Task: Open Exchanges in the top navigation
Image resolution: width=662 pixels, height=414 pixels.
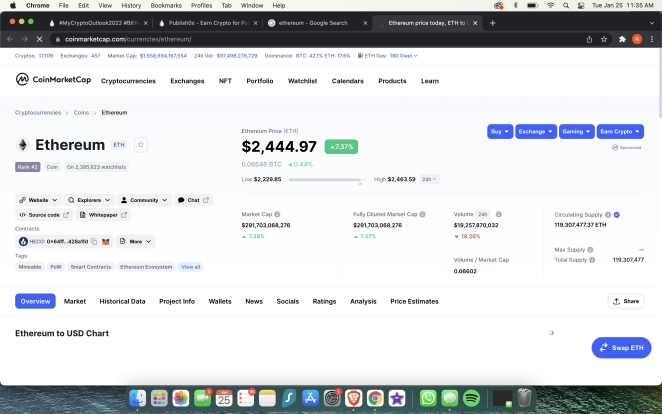Action: pyautogui.click(x=187, y=81)
